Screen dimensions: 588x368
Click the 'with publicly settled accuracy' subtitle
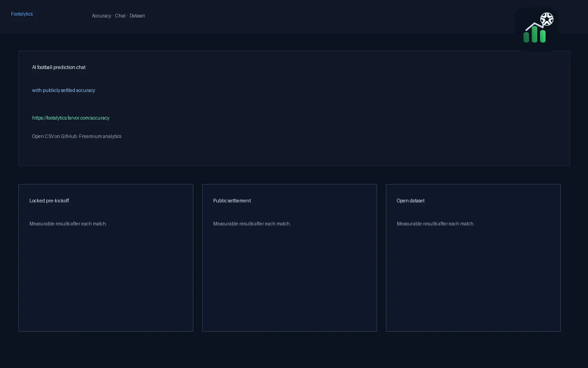click(x=63, y=91)
